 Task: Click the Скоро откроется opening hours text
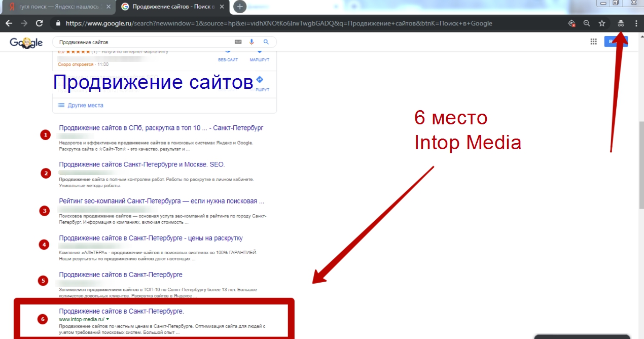(76, 64)
